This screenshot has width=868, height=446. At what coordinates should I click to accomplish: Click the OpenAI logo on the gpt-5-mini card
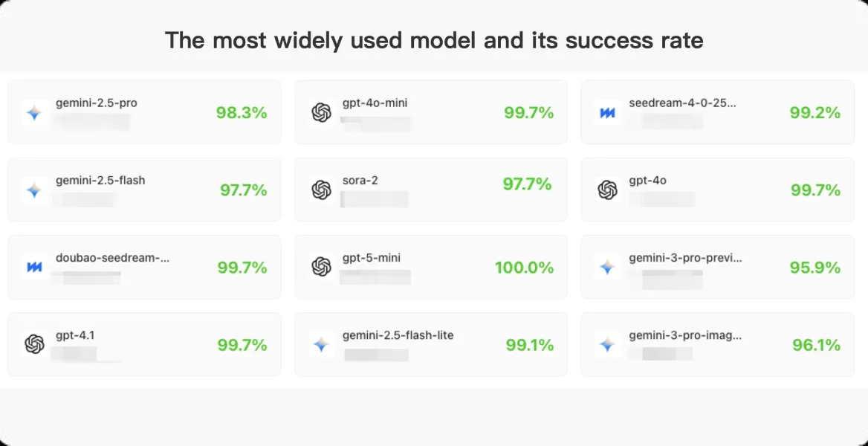point(320,267)
